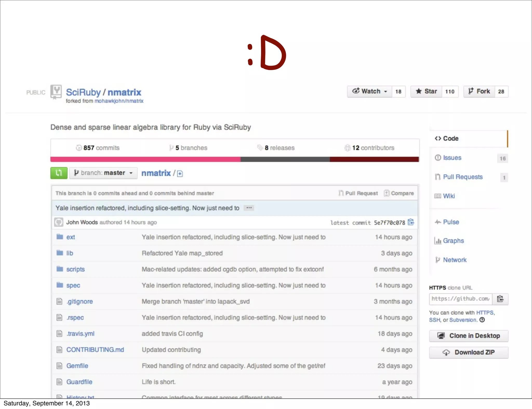The height and width of the screenshot is (409, 532).
Task: Open the branch: master dropdown
Action: coord(103,173)
